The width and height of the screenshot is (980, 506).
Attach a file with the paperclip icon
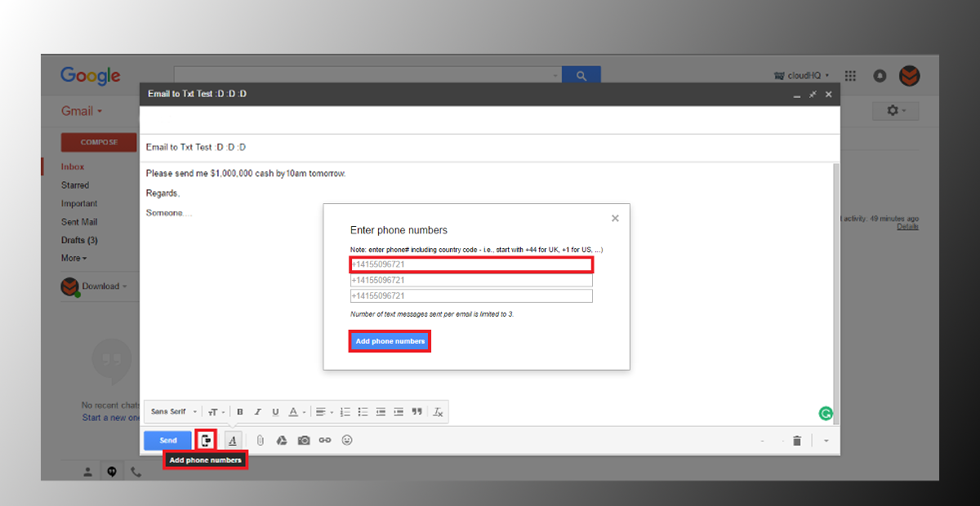click(261, 441)
